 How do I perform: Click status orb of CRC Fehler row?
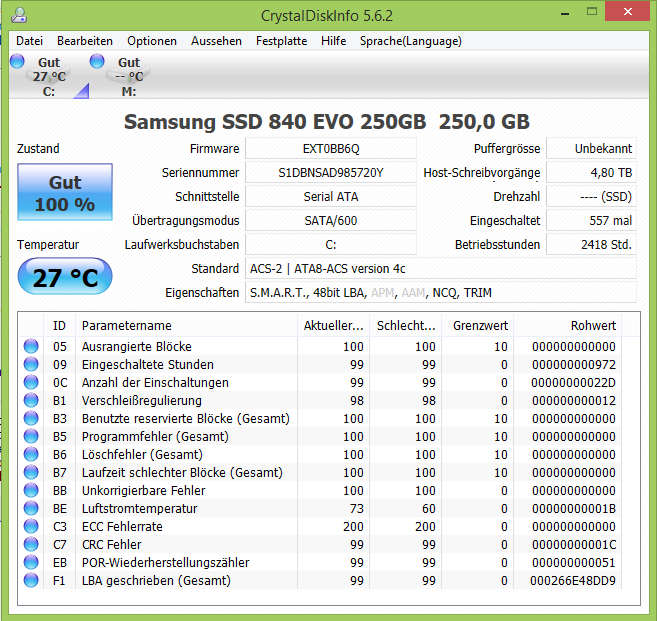31,544
